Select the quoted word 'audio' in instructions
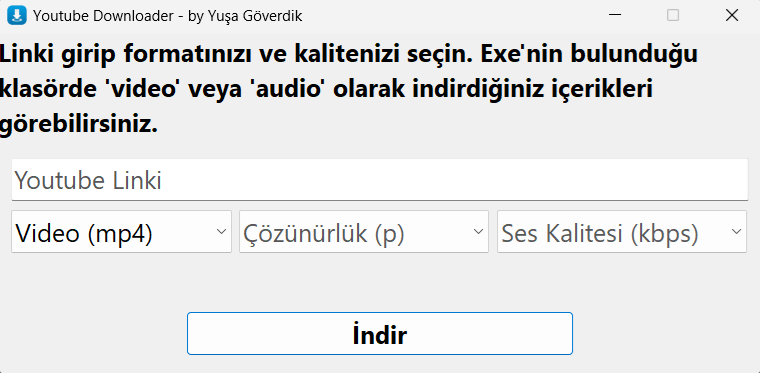 tap(289, 89)
